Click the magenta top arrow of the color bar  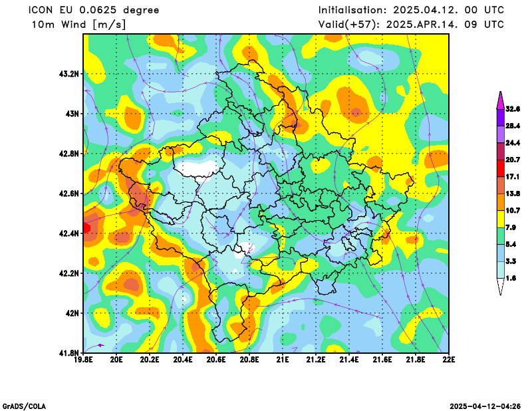point(501,100)
